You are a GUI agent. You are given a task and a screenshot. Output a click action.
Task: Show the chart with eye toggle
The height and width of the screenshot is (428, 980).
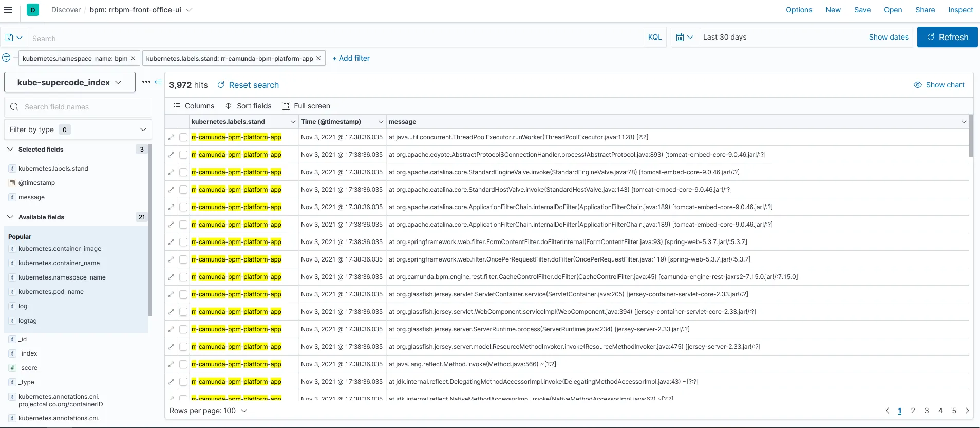coord(939,85)
